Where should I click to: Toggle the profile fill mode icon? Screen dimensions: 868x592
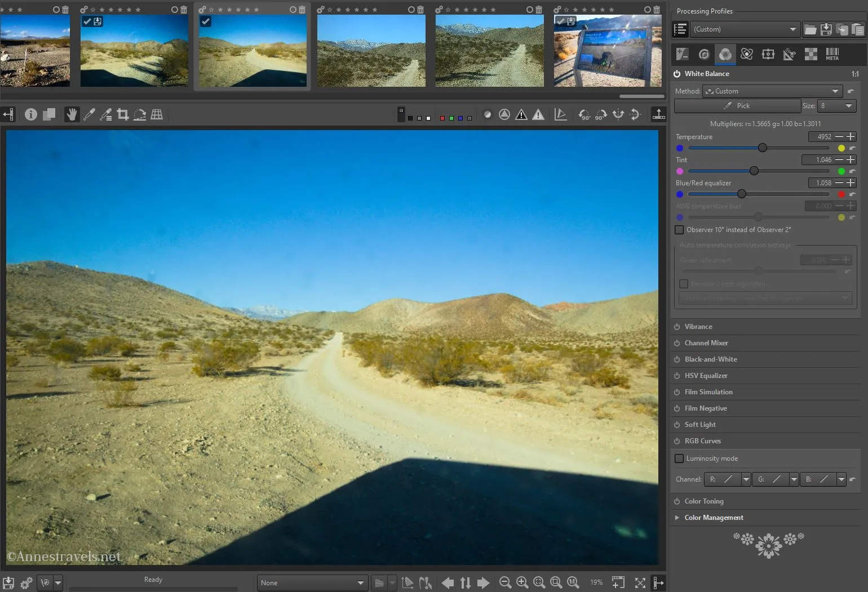(680, 29)
